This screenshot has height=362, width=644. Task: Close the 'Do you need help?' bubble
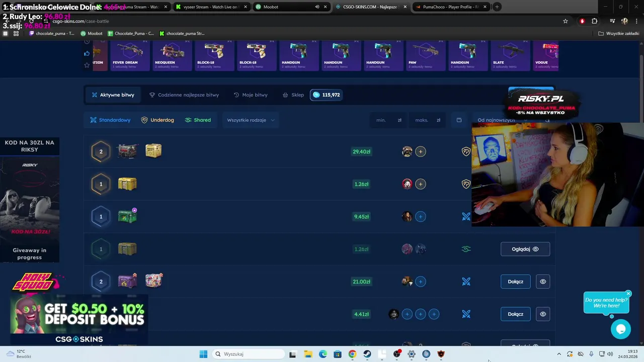tap(628, 294)
